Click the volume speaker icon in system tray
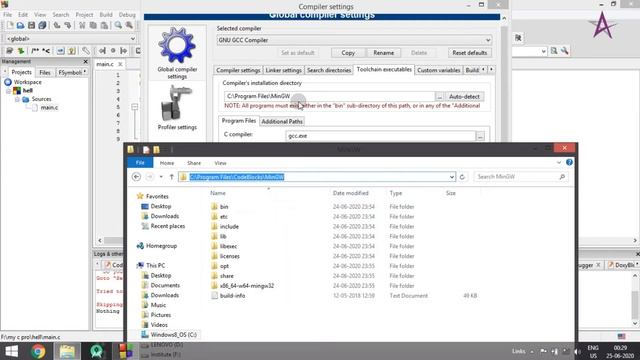Screen dimensions: 640x360 [577, 351]
